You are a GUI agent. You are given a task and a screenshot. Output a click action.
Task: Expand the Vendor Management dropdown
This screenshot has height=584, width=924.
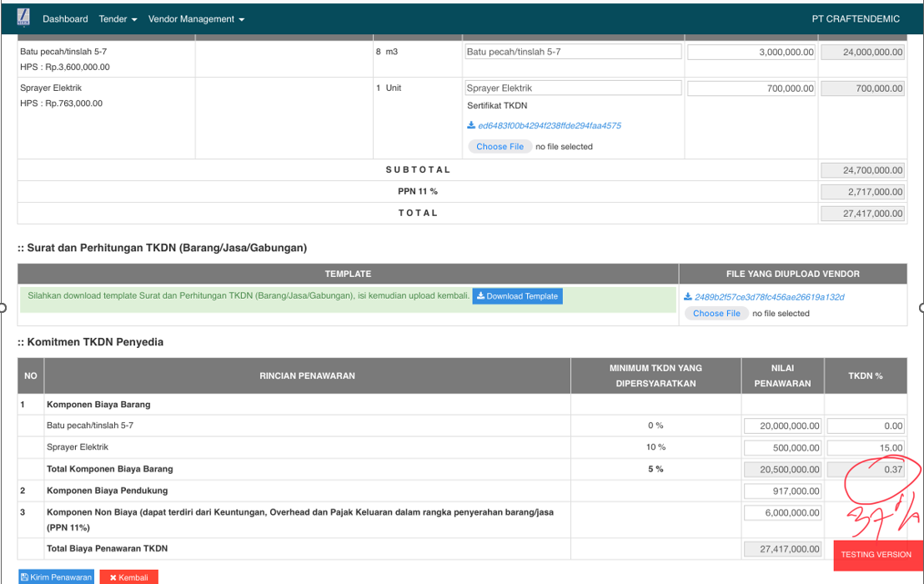pyautogui.click(x=196, y=19)
